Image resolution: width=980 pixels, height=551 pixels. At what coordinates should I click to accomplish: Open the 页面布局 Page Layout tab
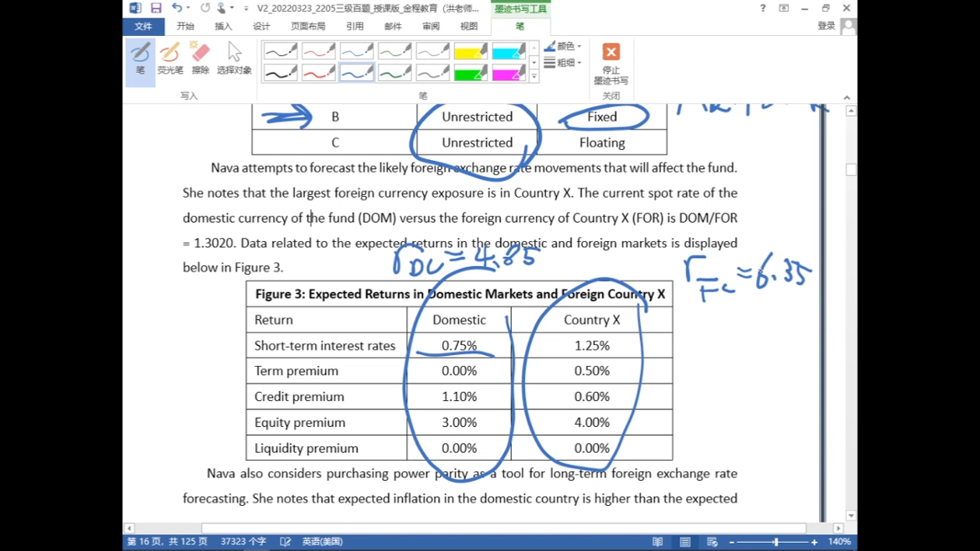coord(308,26)
